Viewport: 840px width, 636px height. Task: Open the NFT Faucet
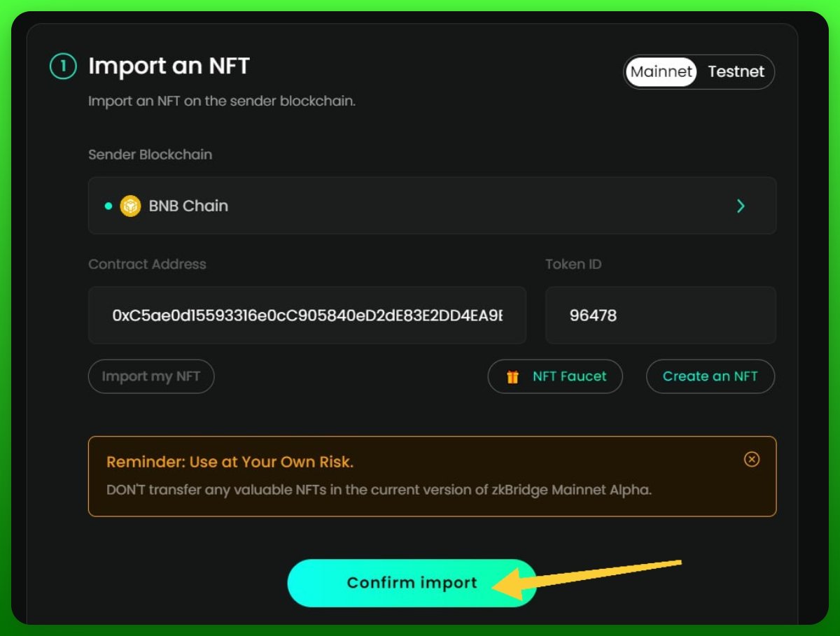pos(555,376)
